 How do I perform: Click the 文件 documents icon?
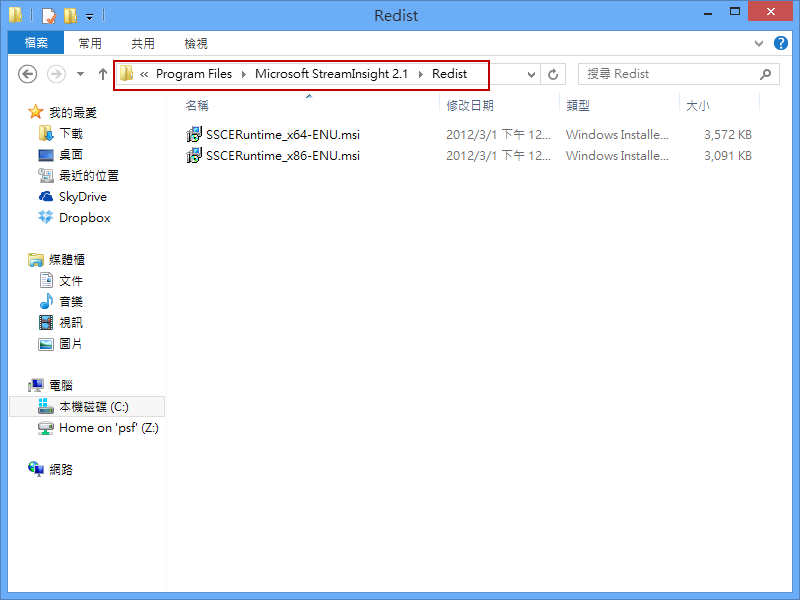tap(46, 280)
